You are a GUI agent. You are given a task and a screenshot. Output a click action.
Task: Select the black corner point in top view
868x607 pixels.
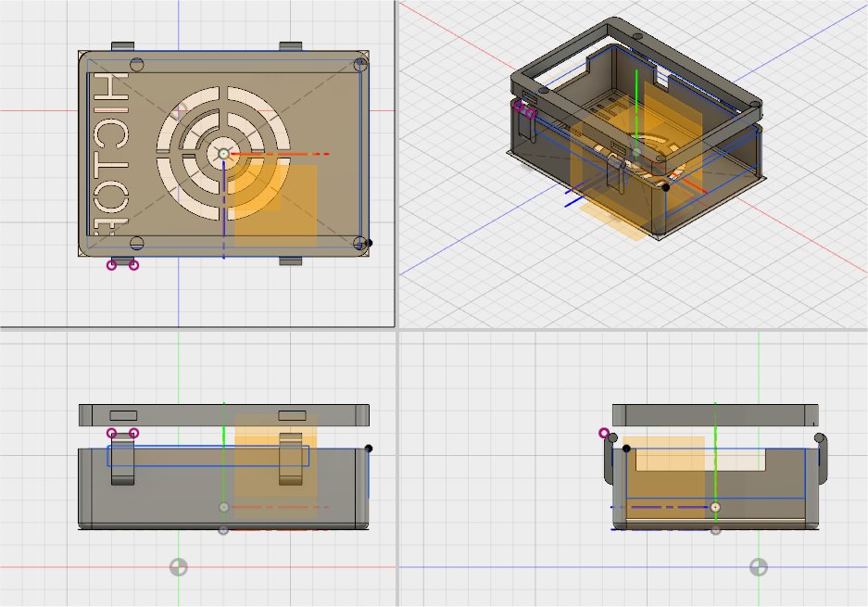click(x=369, y=244)
